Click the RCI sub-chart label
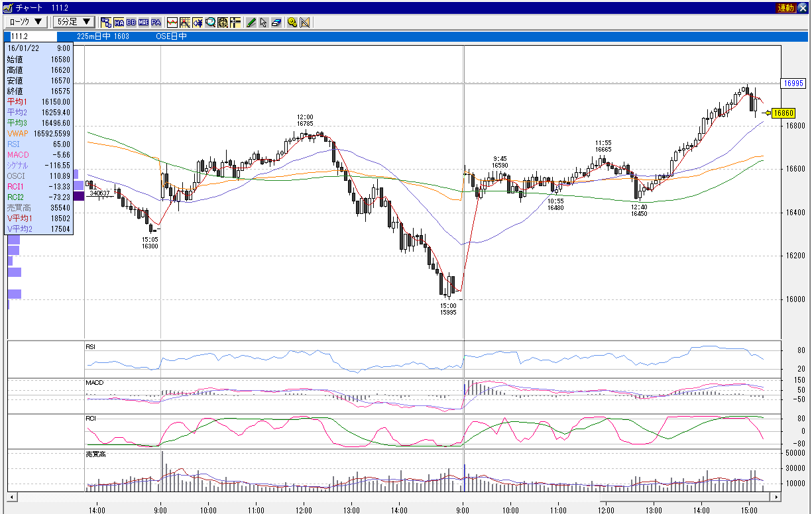The height and width of the screenshot is (514, 812). pyautogui.click(x=91, y=419)
